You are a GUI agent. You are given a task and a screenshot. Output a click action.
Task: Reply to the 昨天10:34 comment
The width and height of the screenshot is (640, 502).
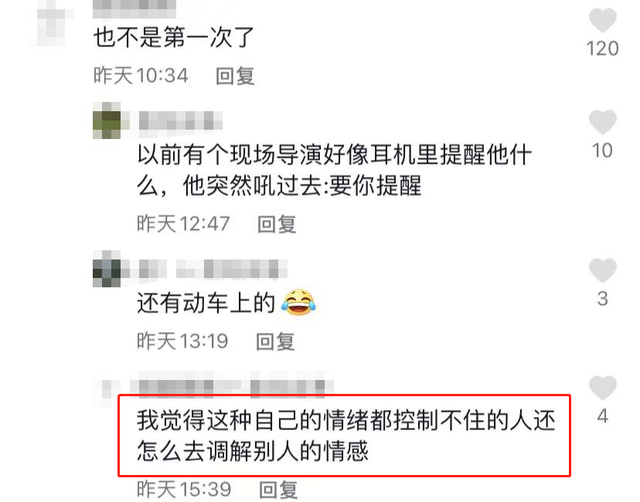235,76
